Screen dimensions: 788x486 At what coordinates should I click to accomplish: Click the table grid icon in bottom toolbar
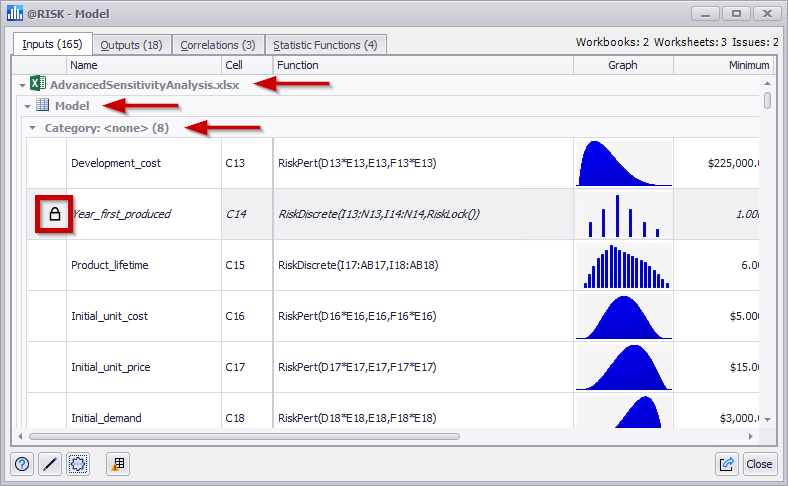tap(118, 464)
